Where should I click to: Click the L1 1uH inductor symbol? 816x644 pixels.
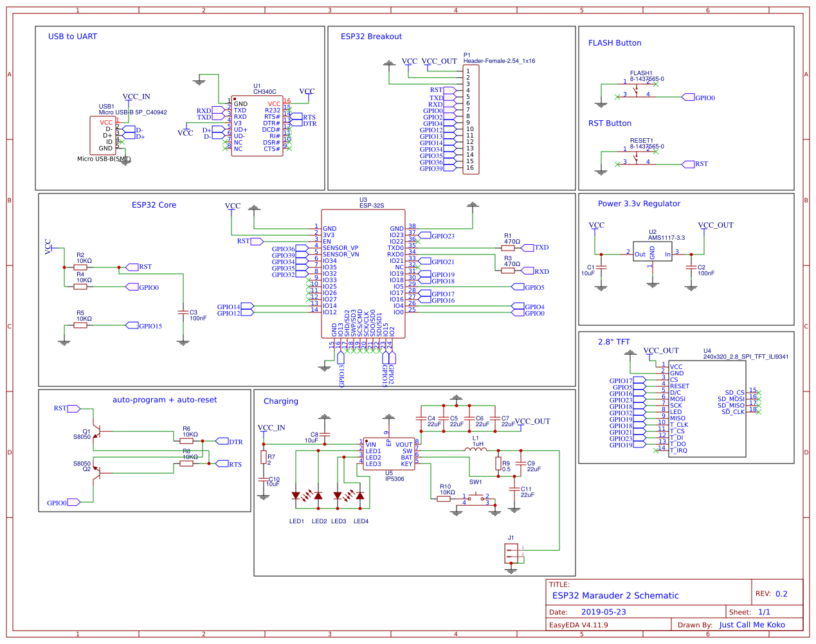(476, 450)
